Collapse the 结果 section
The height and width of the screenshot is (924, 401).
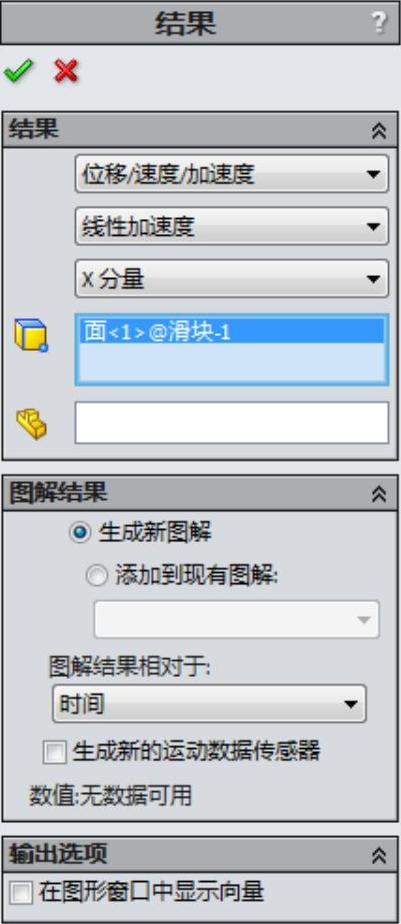[379, 131]
